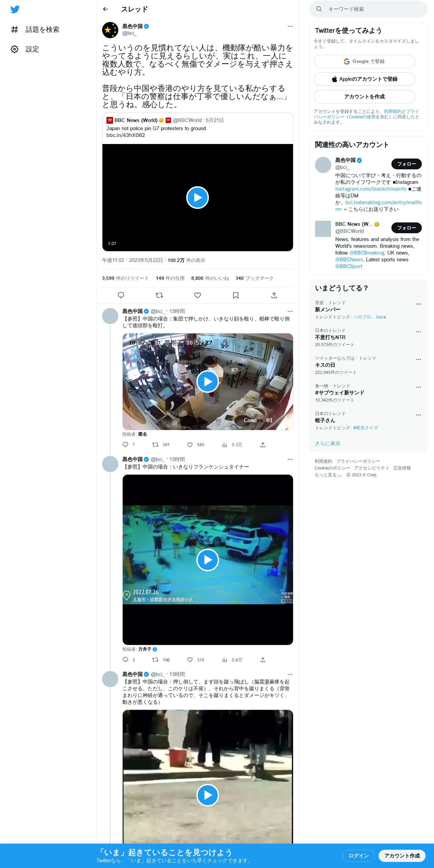
Task: Open bbc.in/43hX062 quoted tweet text
Action: coord(126,135)
